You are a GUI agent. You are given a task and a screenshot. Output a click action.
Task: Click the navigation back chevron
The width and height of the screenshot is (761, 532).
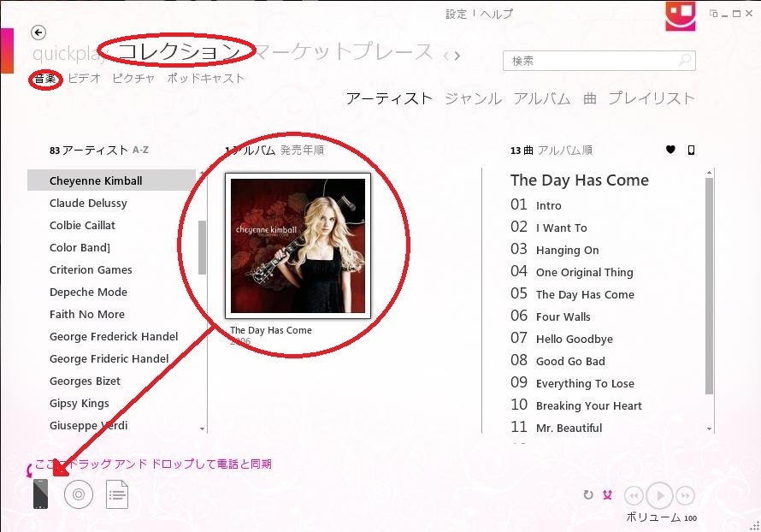(x=446, y=56)
